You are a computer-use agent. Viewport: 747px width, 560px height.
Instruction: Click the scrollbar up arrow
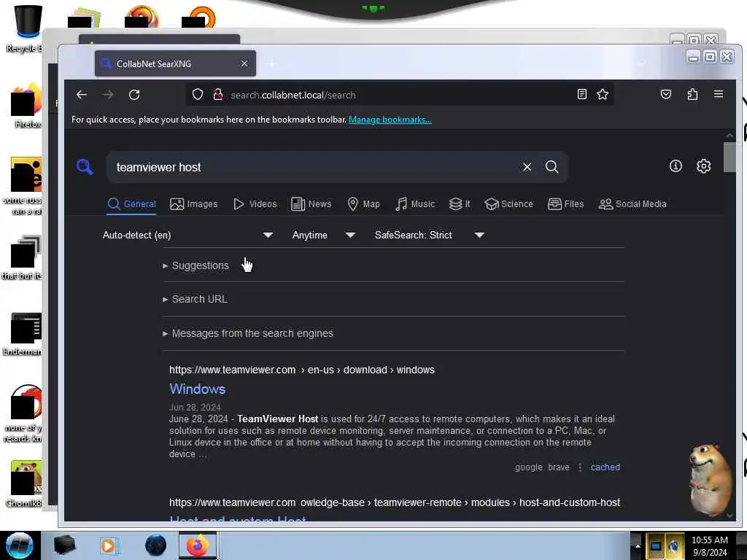[729, 136]
